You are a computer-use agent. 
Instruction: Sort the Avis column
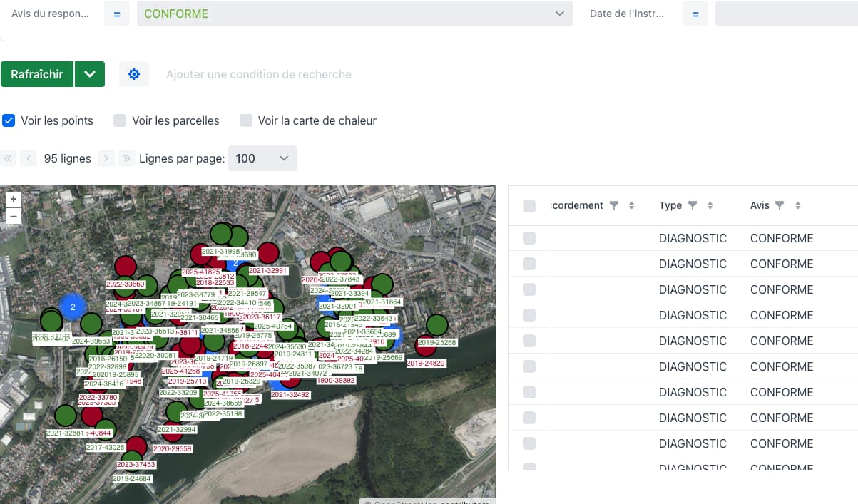pos(798,205)
